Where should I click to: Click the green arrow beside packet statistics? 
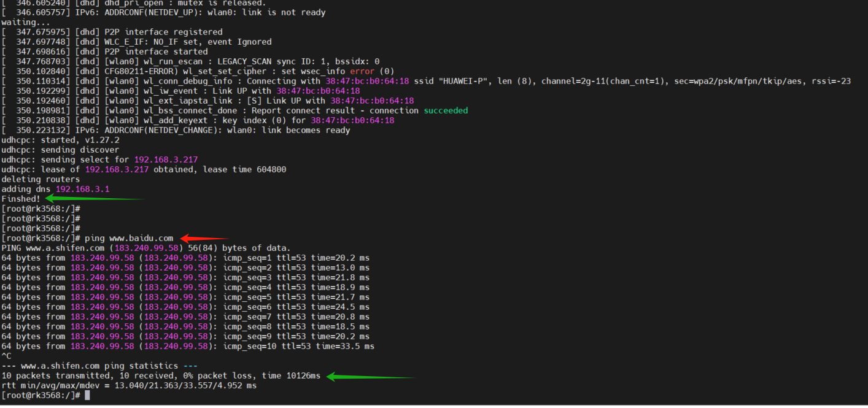[x=371, y=376]
